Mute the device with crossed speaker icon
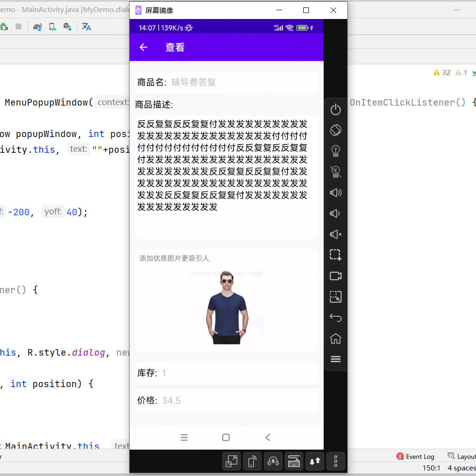This screenshot has width=476, height=476. coord(335,234)
